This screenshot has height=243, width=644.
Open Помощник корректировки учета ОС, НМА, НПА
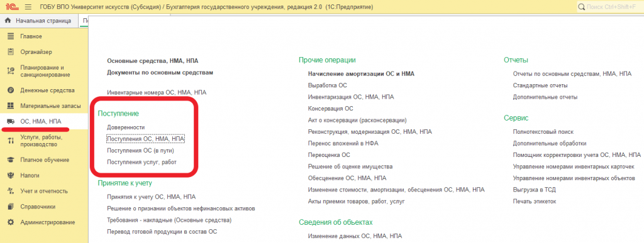click(x=577, y=155)
